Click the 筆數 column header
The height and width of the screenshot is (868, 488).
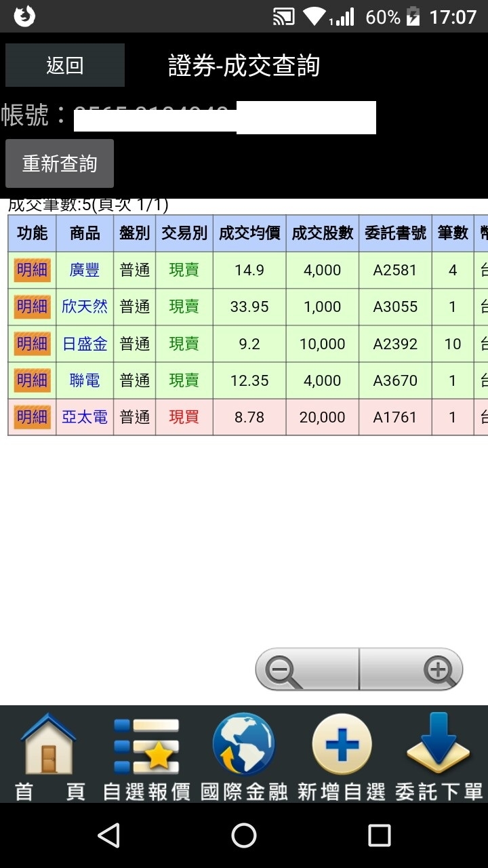click(453, 233)
